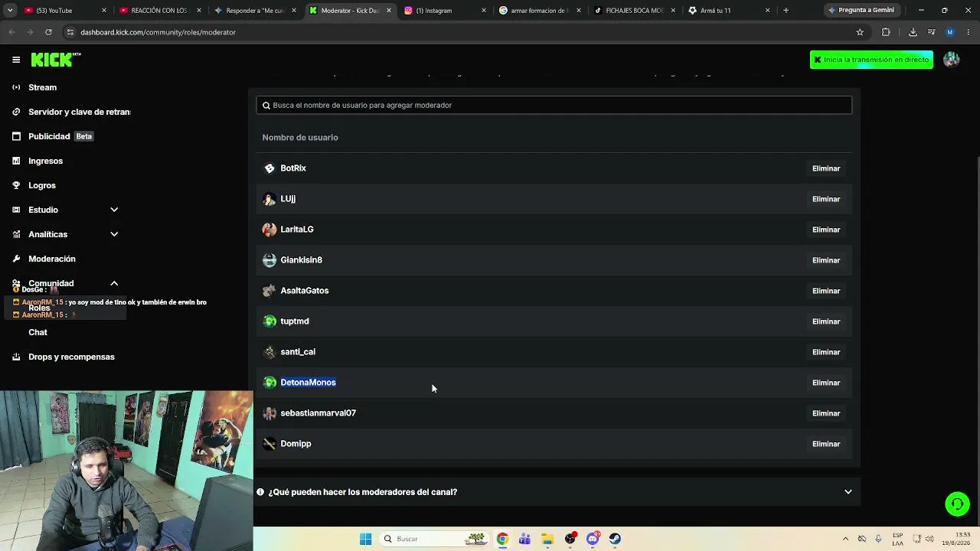Expand the Analíticas sidebar section

click(114, 234)
